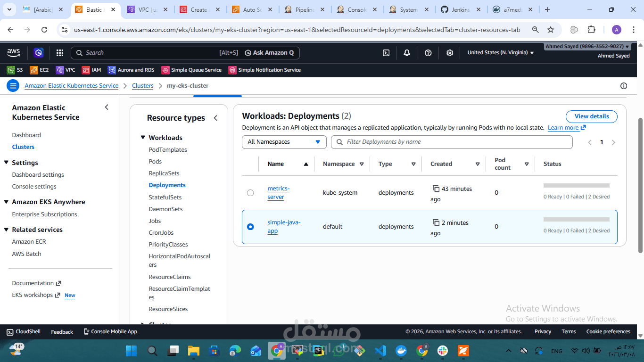The width and height of the screenshot is (644, 362).
Task: Open Windows Start menu
Action: pyautogui.click(x=131, y=351)
